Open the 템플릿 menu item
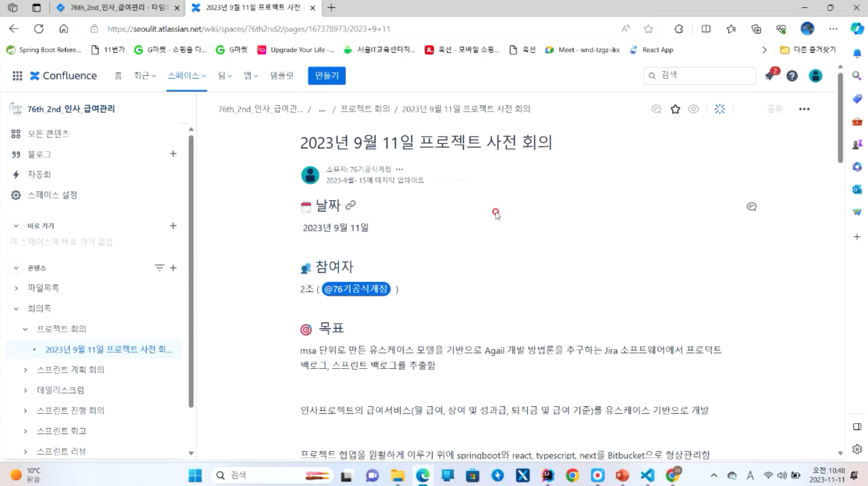Image resolution: width=868 pixels, height=486 pixels. [282, 76]
